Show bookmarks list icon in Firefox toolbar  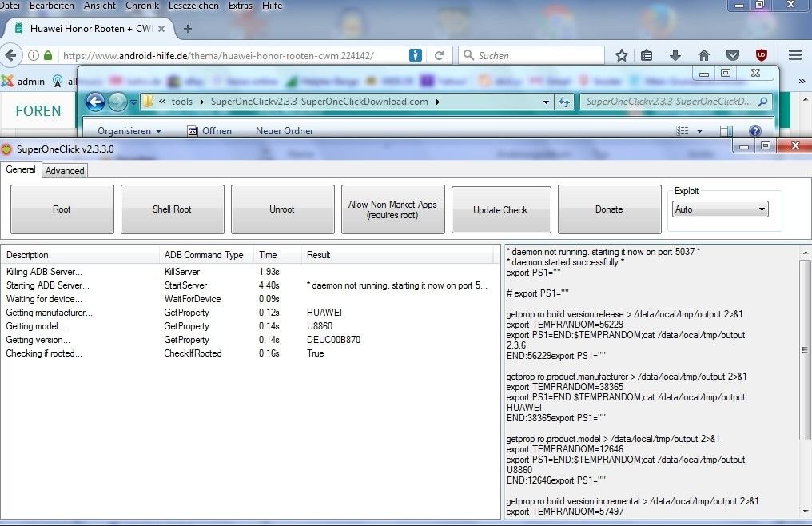(647, 55)
